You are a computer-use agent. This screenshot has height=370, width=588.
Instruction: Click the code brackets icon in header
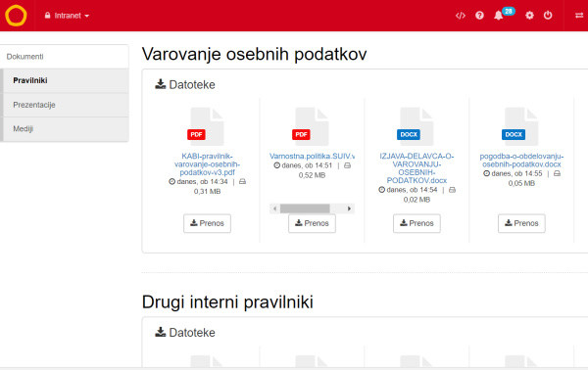click(x=461, y=16)
